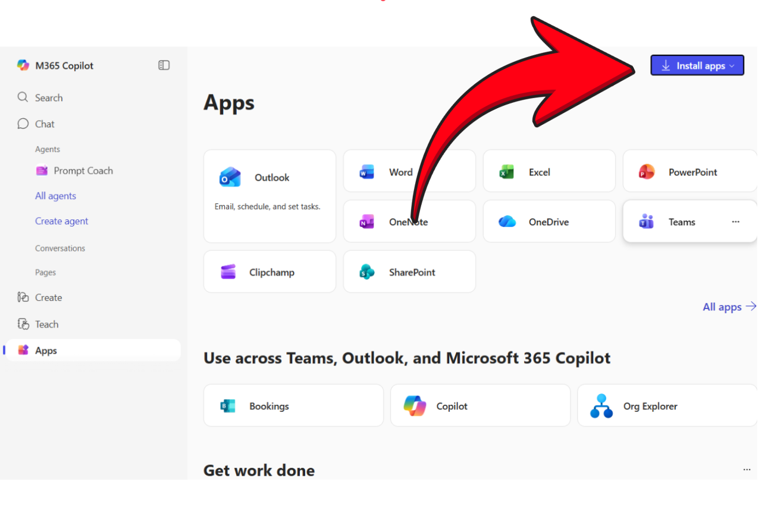Open the Teams tile more options menu
Screen dimensions: 765x532
(x=736, y=222)
